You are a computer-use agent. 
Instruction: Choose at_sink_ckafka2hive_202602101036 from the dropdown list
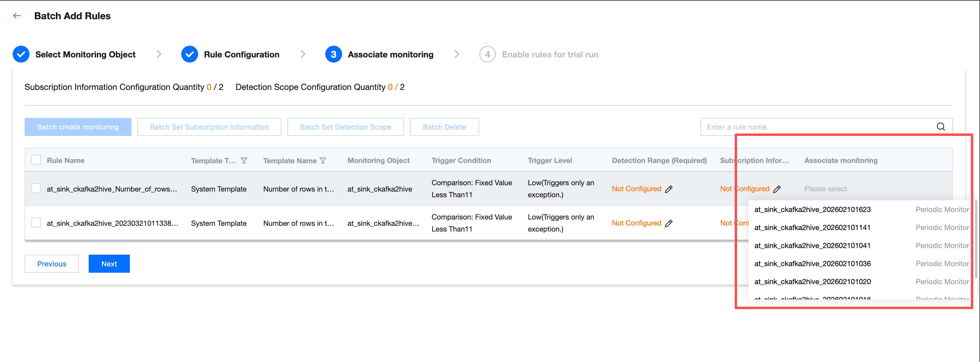coord(812,263)
